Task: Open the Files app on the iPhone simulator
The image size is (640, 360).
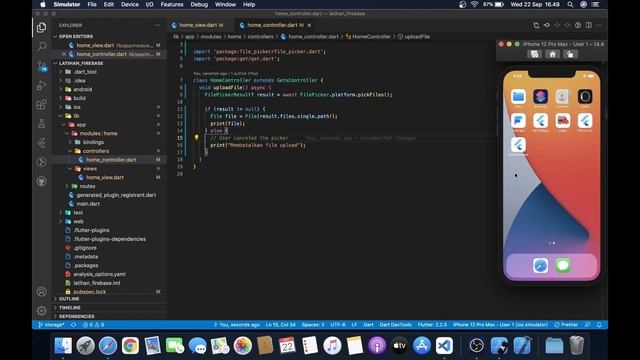Action: click(x=518, y=97)
